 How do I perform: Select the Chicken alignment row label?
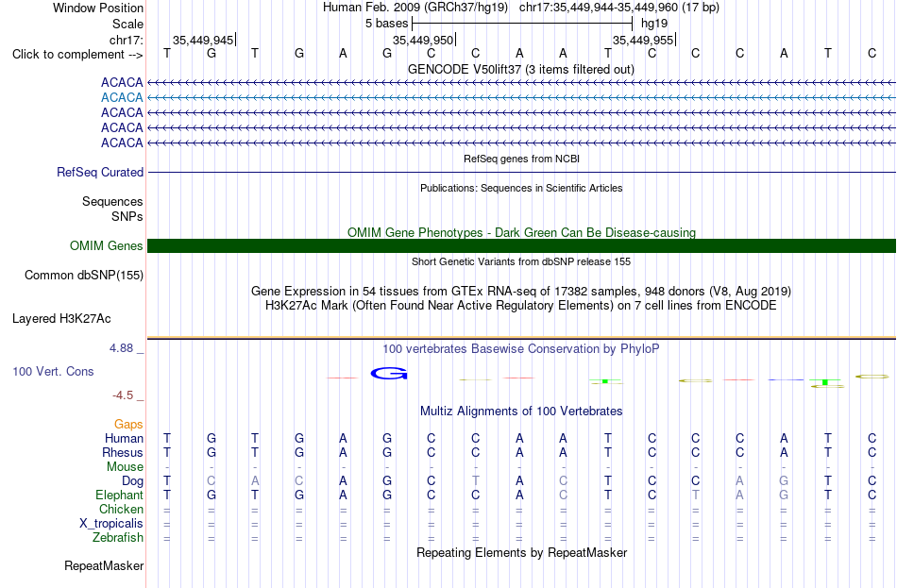tap(121, 509)
